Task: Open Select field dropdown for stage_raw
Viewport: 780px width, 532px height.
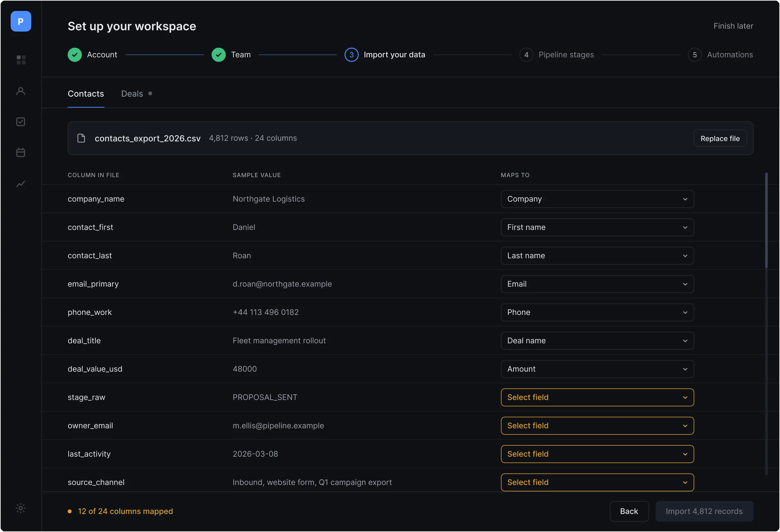Action: click(598, 397)
